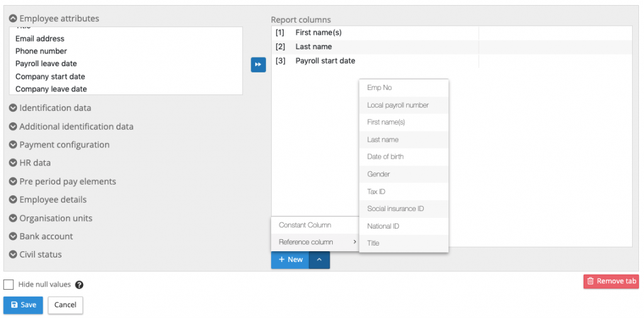Expand the Bank account section chevron

tap(13, 237)
